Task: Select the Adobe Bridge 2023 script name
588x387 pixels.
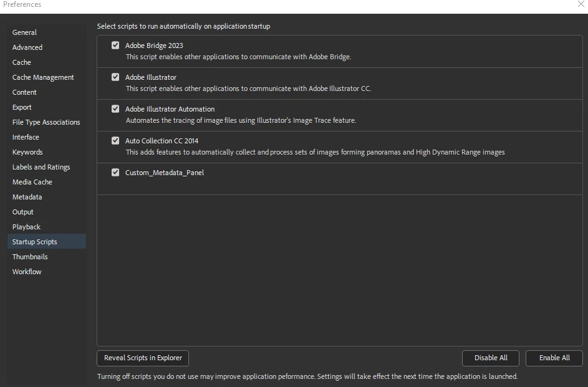Action: click(x=154, y=45)
